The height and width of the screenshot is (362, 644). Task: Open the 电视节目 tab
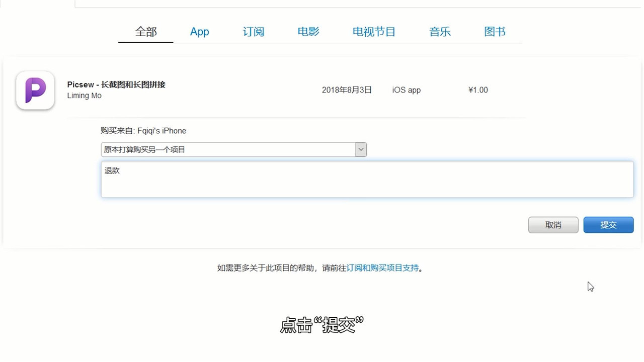point(374,32)
